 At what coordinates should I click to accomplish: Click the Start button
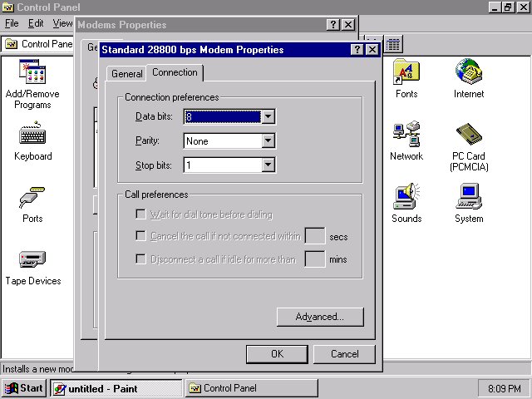(24, 388)
